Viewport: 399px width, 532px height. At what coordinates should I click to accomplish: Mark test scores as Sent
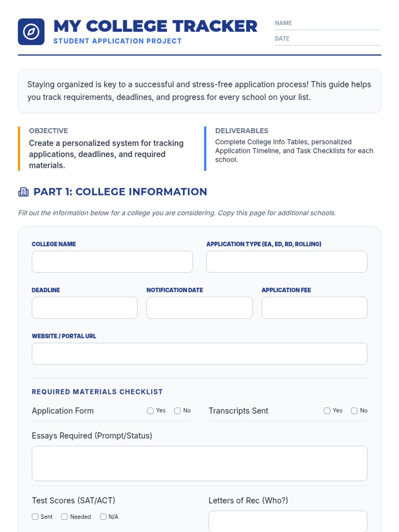point(35,516)
